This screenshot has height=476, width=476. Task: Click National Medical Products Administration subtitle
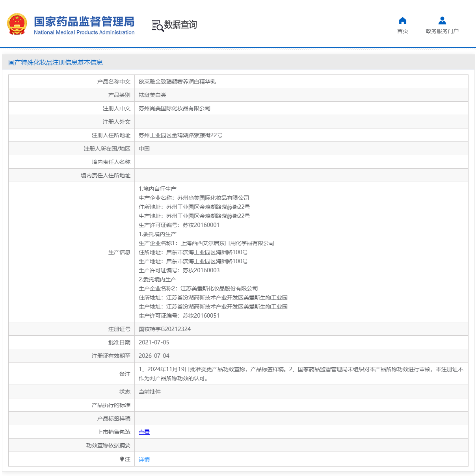point(84,32)
